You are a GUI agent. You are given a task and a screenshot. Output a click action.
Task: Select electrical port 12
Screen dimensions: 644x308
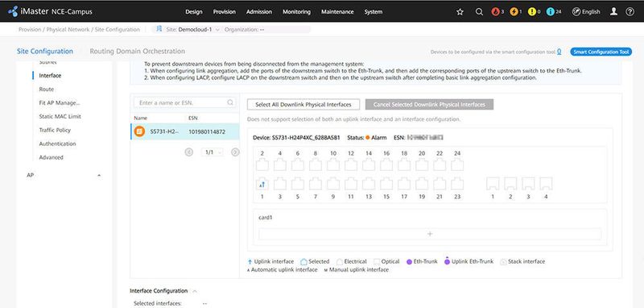pyautogui.click(x=351, y=165)
